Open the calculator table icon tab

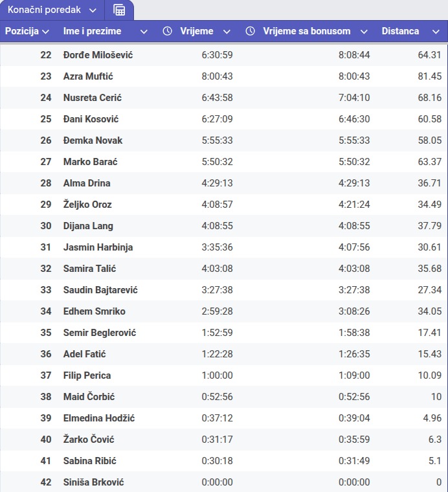pos(119,10)
